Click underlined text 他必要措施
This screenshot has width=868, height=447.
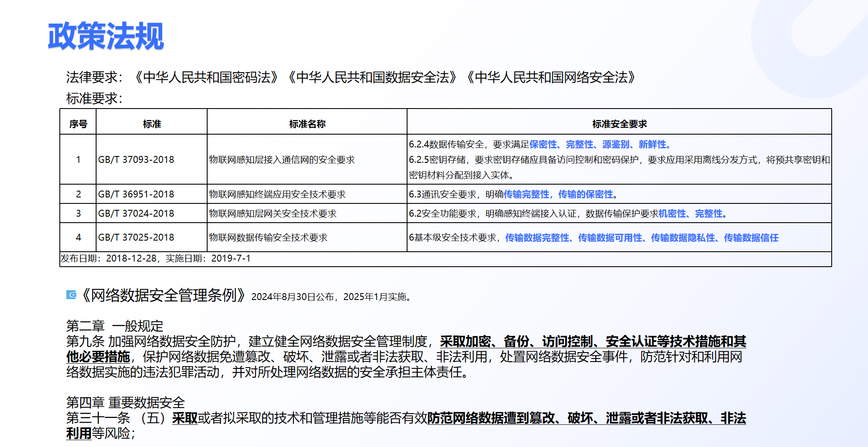coord(98,357)
